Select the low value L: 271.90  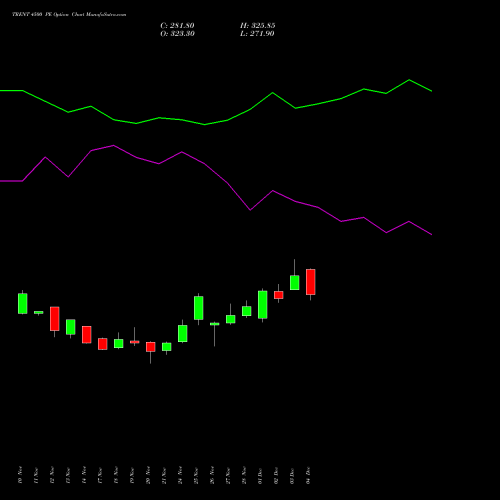[257, 34]
